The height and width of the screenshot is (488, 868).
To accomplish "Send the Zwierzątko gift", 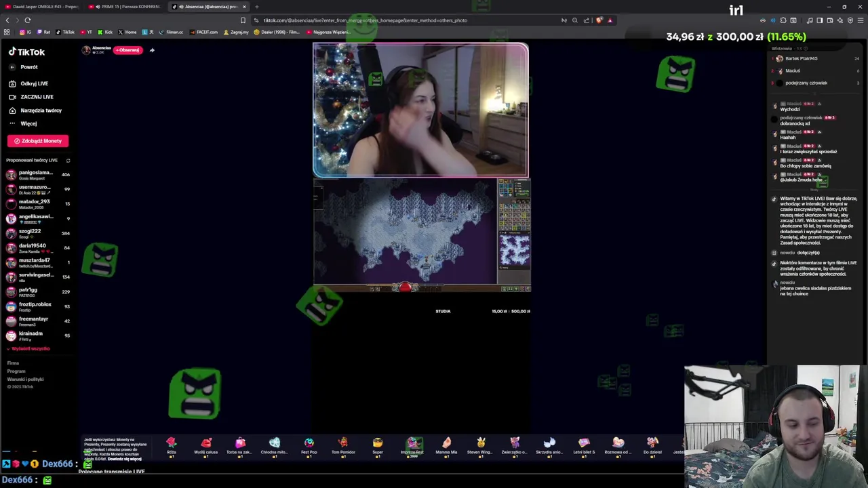I will coord(515,447).
